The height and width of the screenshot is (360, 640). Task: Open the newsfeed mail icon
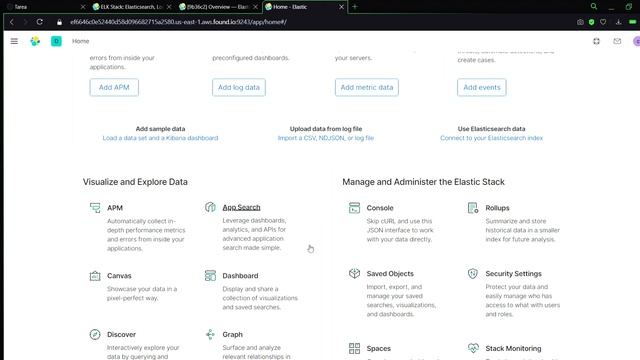tap(617, 41)
